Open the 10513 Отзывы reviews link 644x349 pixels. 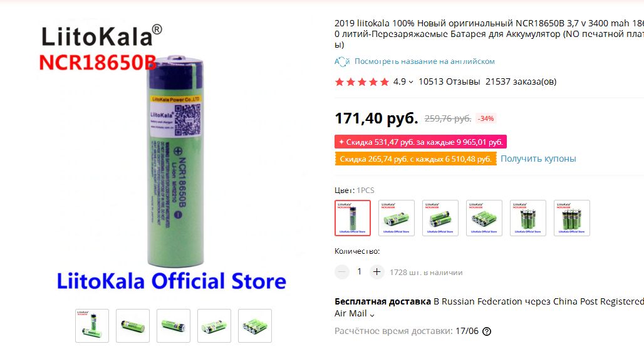(449, 81)
